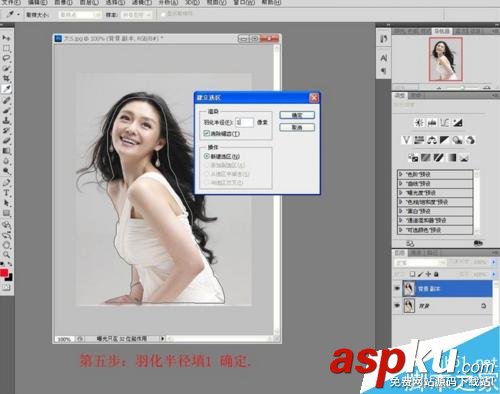The image size is (500, 394).
Task: Switch to the 调整 tab
Action: pos(400,95)
